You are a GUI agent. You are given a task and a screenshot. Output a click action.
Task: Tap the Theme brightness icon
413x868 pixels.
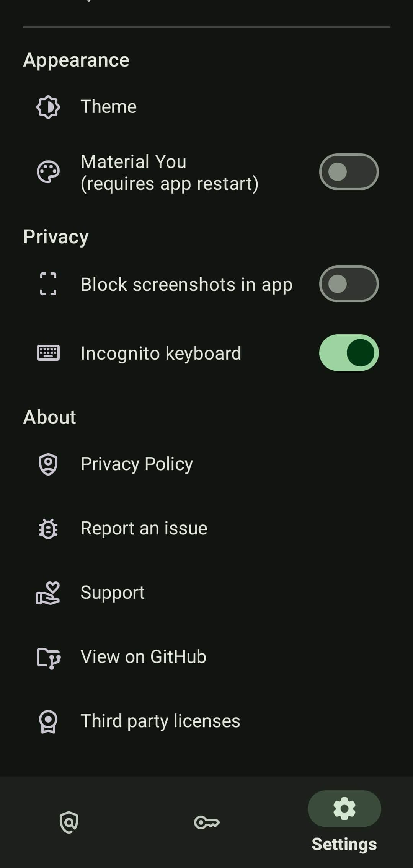pyautogui.click(x=48, y=107)
